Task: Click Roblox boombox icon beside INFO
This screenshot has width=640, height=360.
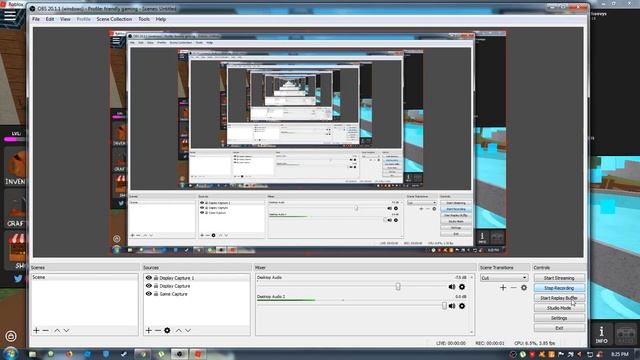Action: 626,334
